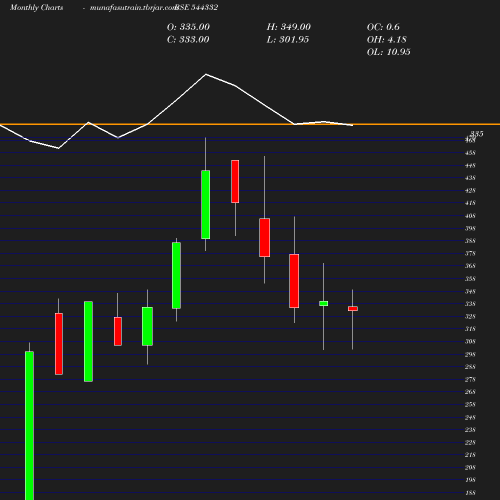
Task: Click the "Monthly Charts" title text
Action: [36, 7]
